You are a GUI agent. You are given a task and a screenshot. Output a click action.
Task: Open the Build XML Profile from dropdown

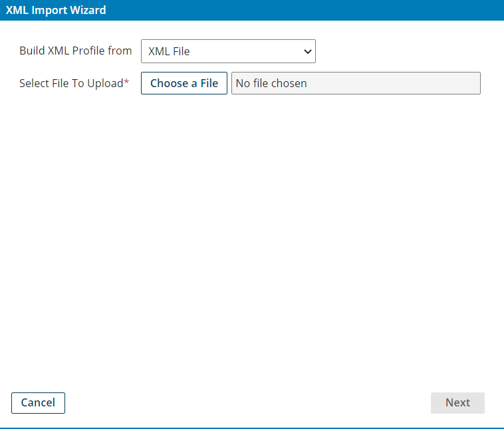click(227, 51)
